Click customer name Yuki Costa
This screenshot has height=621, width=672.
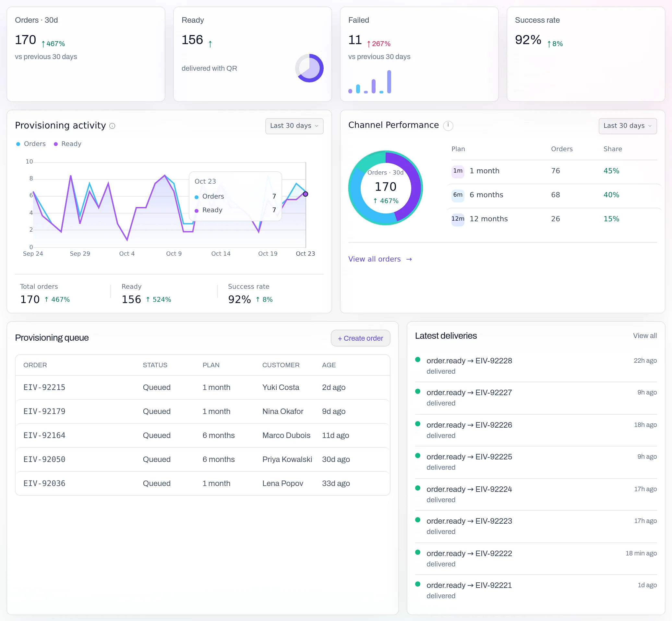281,387
